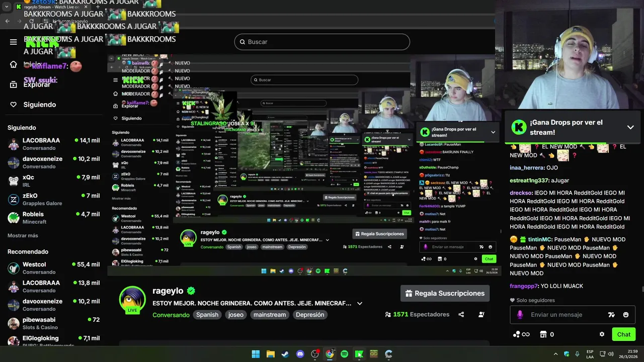Open zEkO channel in sidebar
Viewport: 644px width, 362px height.
(54, 199)
